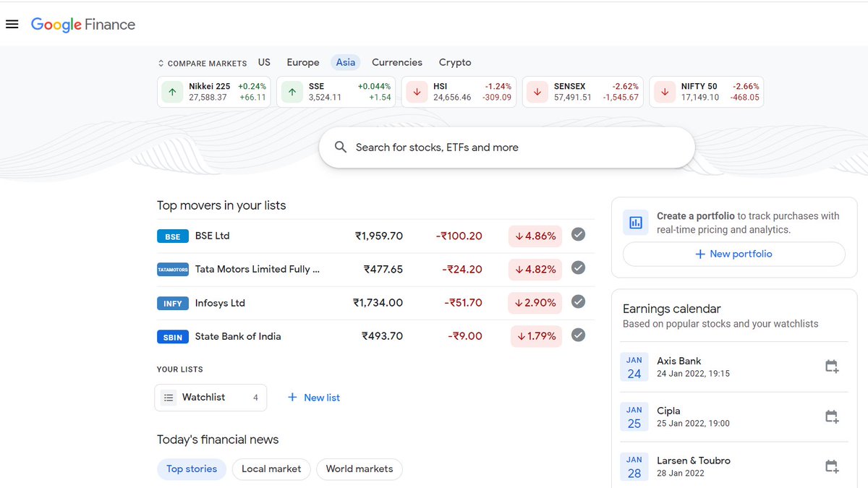
Task: Open the HSI index card
Action: tap(459, 92)
